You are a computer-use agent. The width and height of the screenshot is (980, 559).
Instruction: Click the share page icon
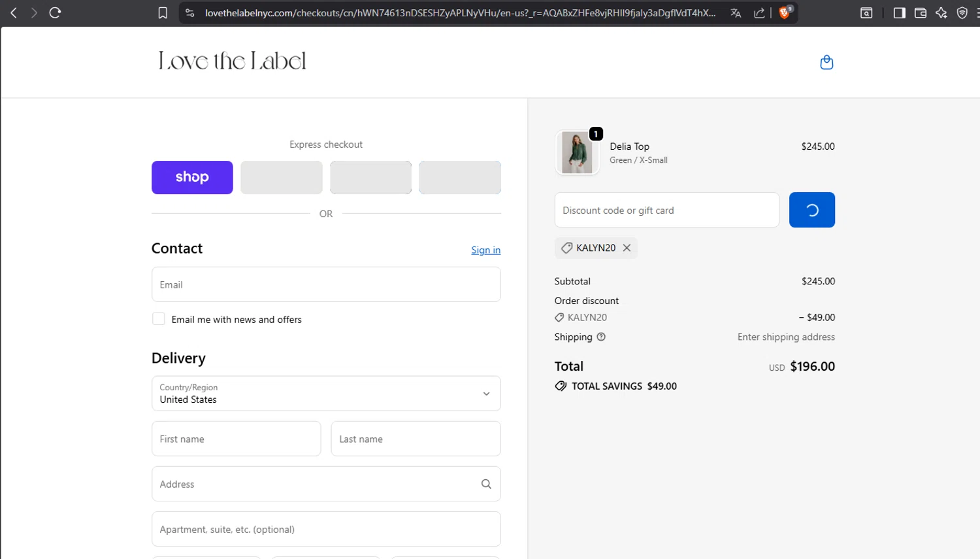click(759, 12)
